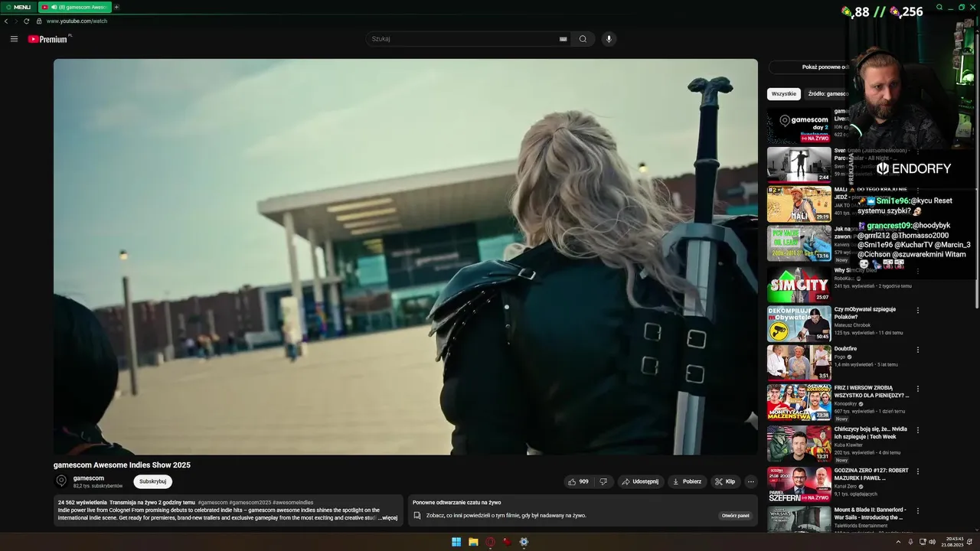Open the browser search icon in title bar
980x551 pixels.
tap(939, 7)
